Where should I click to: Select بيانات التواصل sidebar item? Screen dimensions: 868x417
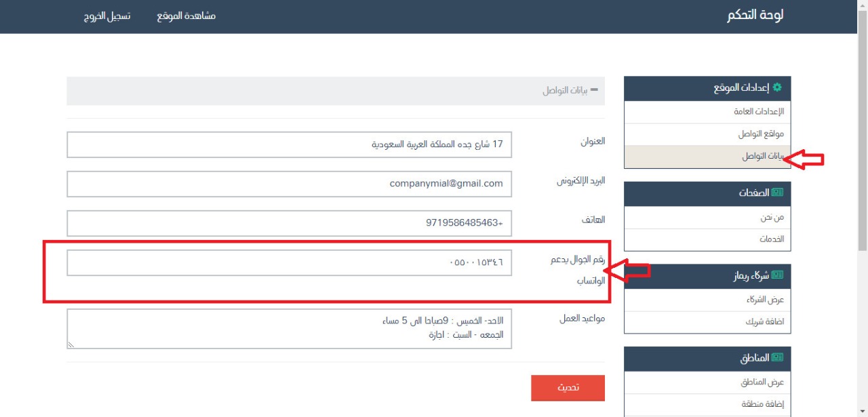tap(762, 157)
